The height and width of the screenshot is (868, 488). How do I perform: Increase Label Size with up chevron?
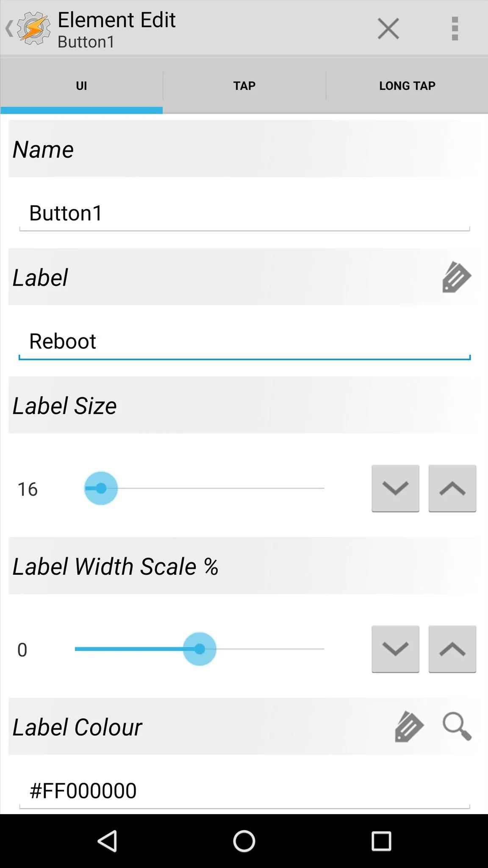[x=452, y=488]
